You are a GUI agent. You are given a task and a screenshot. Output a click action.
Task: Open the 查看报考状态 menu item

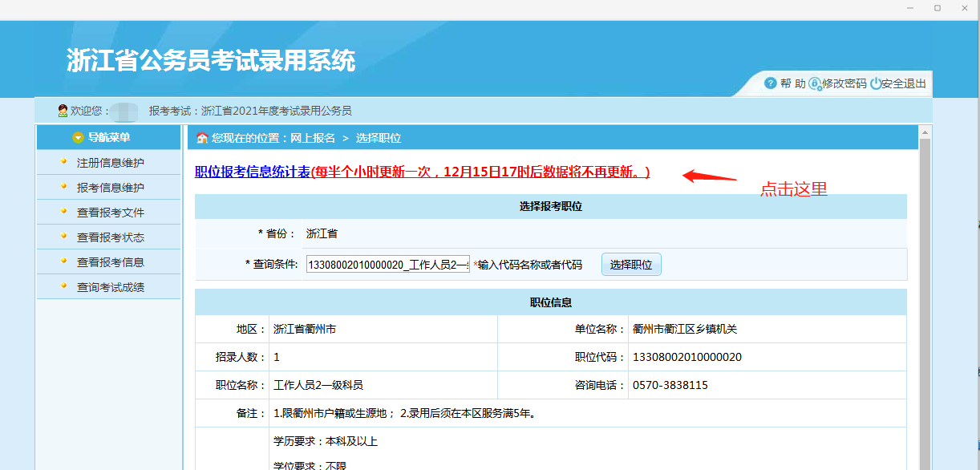click(108, 237)
